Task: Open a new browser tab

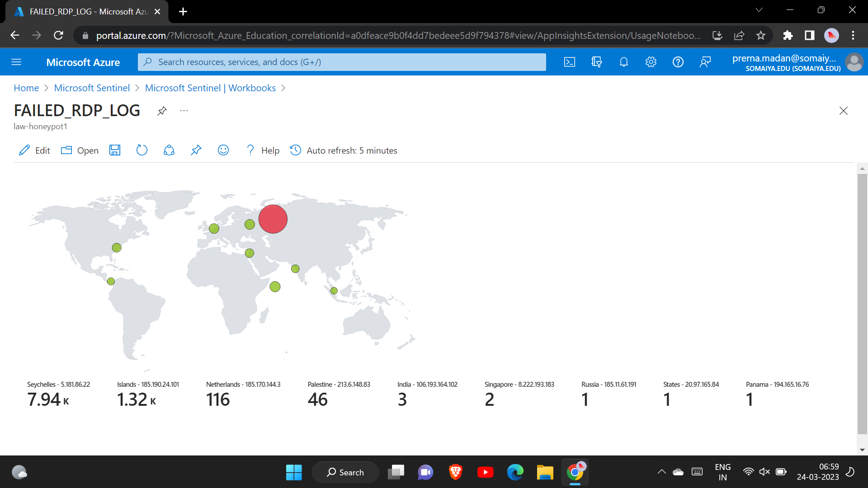Action: click(183, 12)
